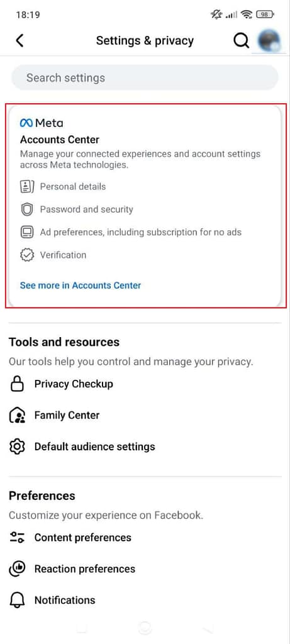This screenshot has height=644, width=290.
Task: Select the Privacy Checkup menu entry
Action: point(145,384)
